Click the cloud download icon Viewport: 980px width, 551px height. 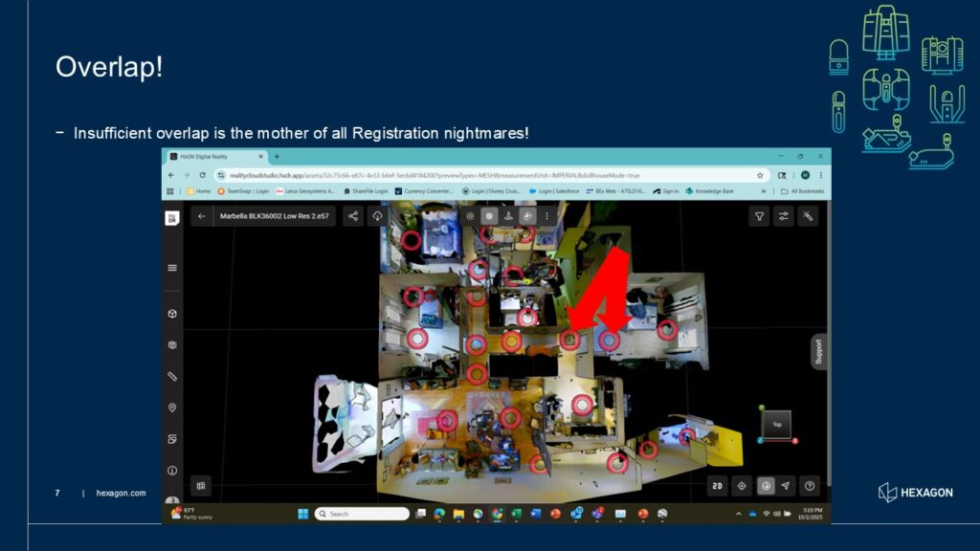tap(378, 216)
